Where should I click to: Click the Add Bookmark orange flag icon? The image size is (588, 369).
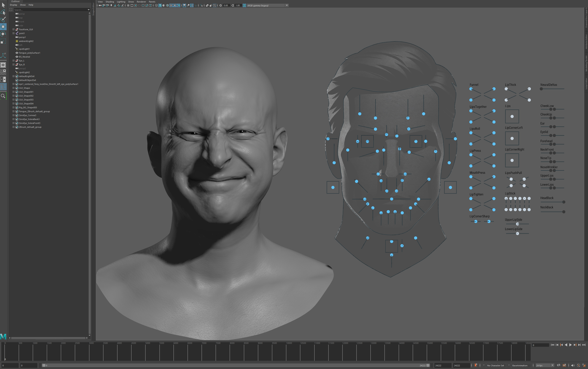coord(476,365)
